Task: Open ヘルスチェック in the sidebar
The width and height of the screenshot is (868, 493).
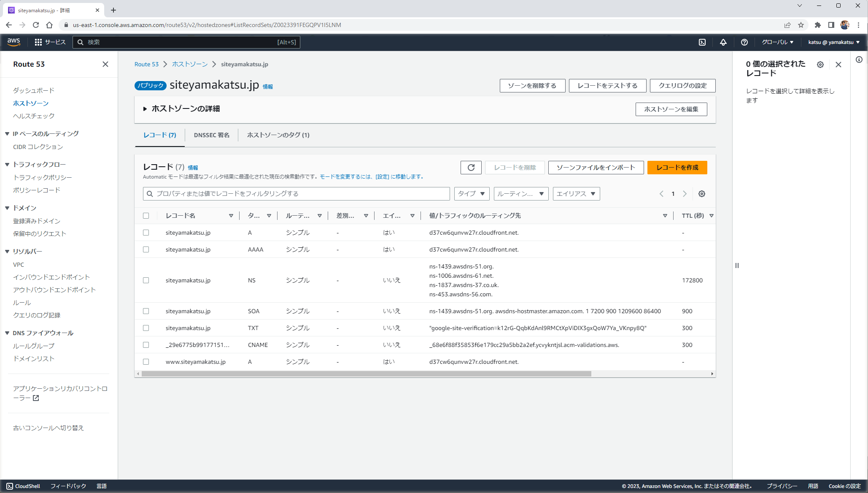Action: [34, 116]
